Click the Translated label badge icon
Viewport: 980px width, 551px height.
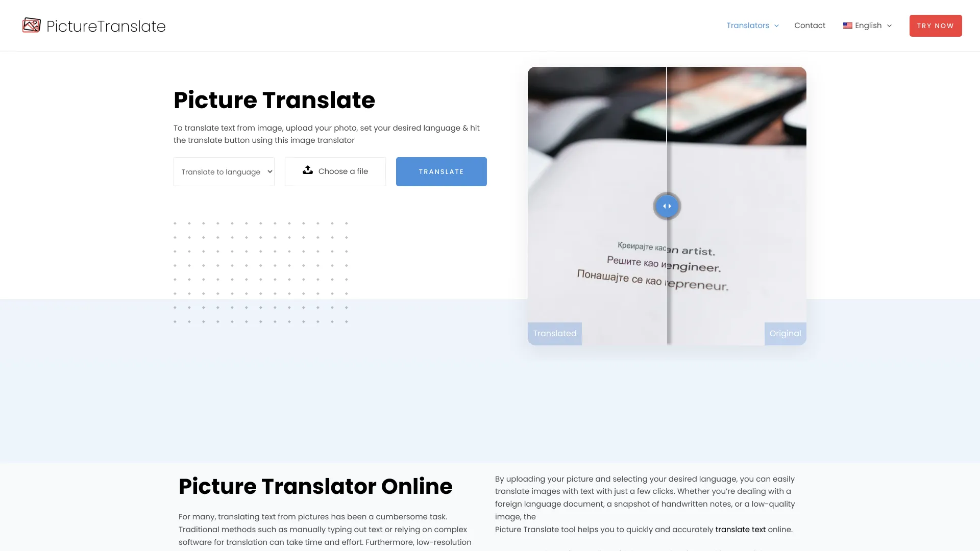[x=555, y=333]
